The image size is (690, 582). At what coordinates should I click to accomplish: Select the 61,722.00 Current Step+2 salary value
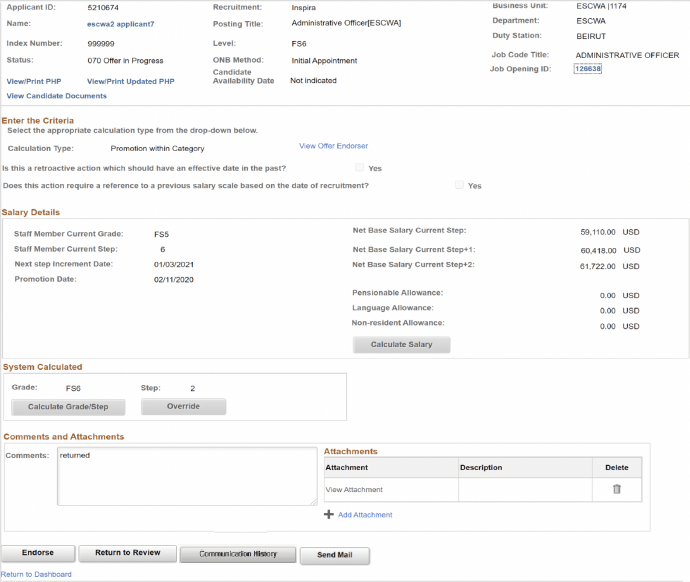point(598,266)
